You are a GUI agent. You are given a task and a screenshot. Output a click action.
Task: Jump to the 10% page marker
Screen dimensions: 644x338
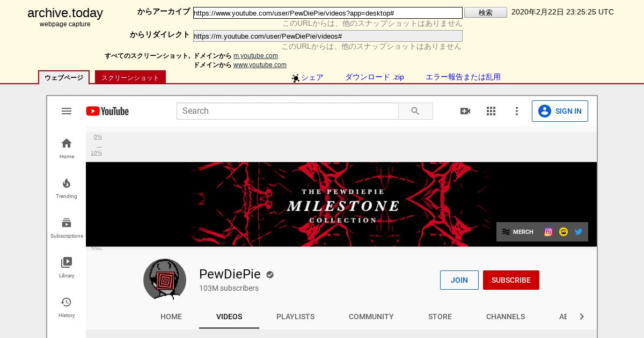coord(97,153)
